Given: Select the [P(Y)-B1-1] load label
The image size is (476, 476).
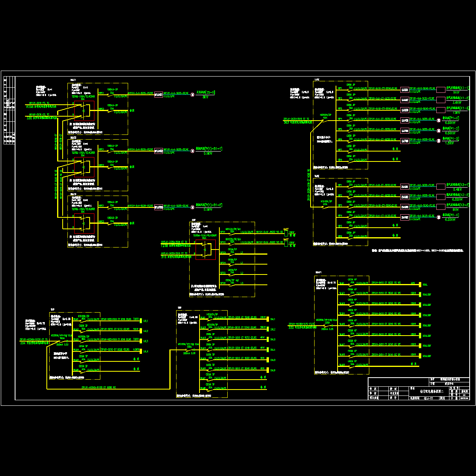Looking at the screenshot, I should click(209, 149).
